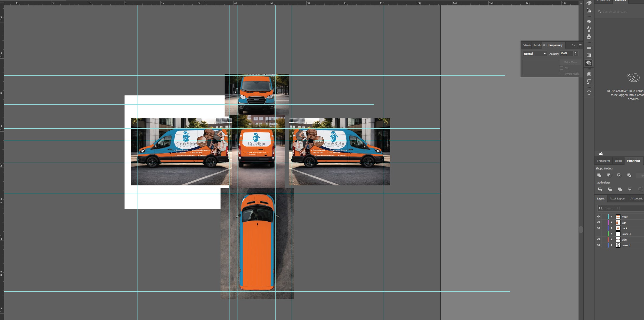
Task: Switch to the Artboards tab
Action: pyautogui.click(x=636, y=199)
